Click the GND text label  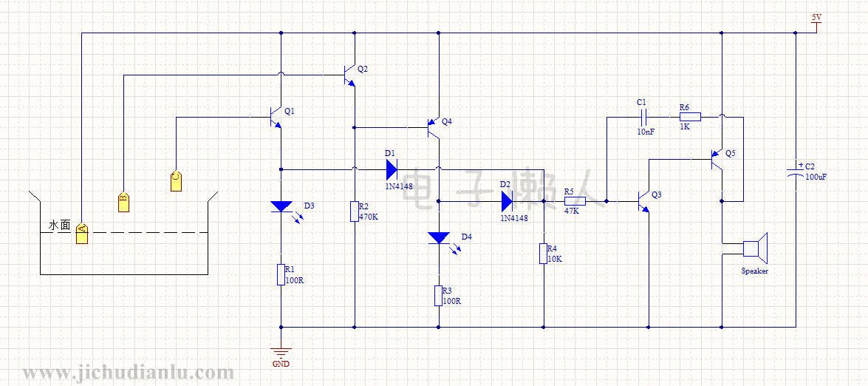click(x=281, y=365)
